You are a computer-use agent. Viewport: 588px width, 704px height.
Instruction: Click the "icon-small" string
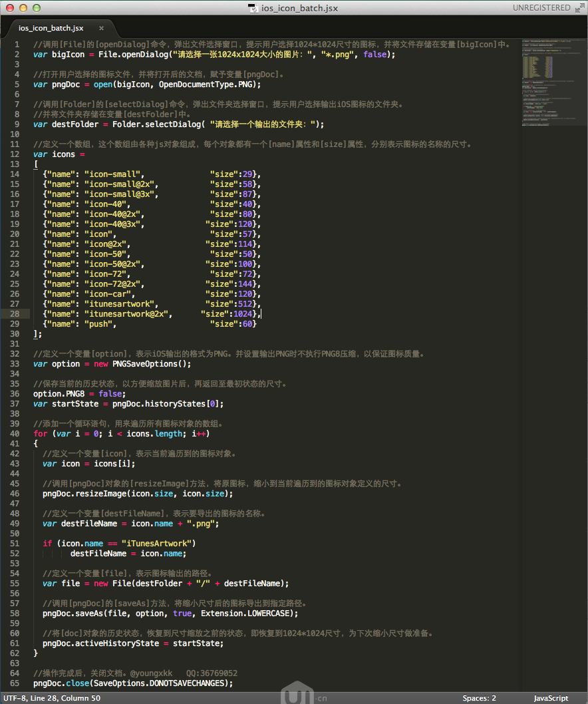click(112, 174)
